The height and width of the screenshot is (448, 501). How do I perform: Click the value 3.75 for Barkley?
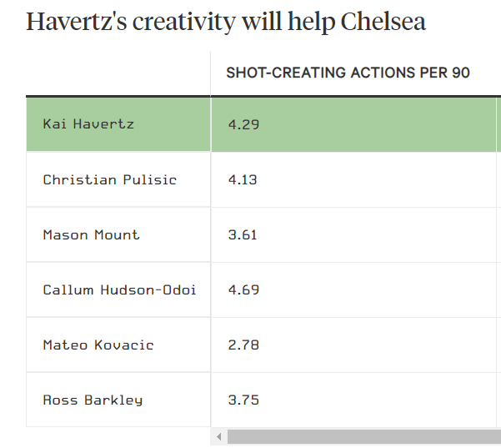click(243, 400)
